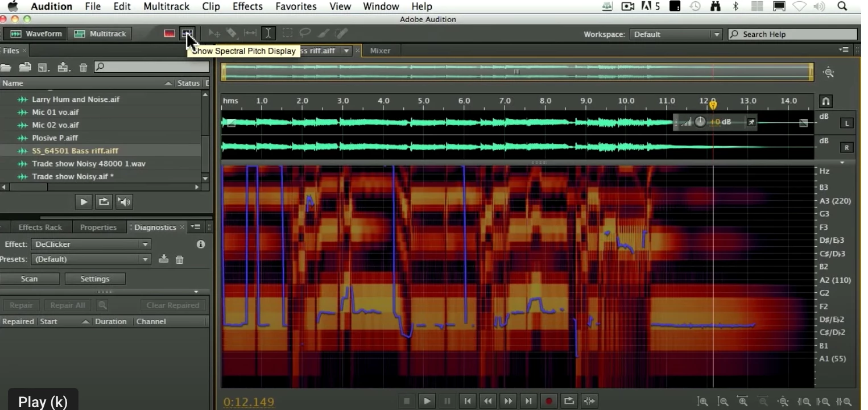The height and width of the screenshot is (410, 868).
Task: Click the New File icon in Files panel
Action: [44, 68]
